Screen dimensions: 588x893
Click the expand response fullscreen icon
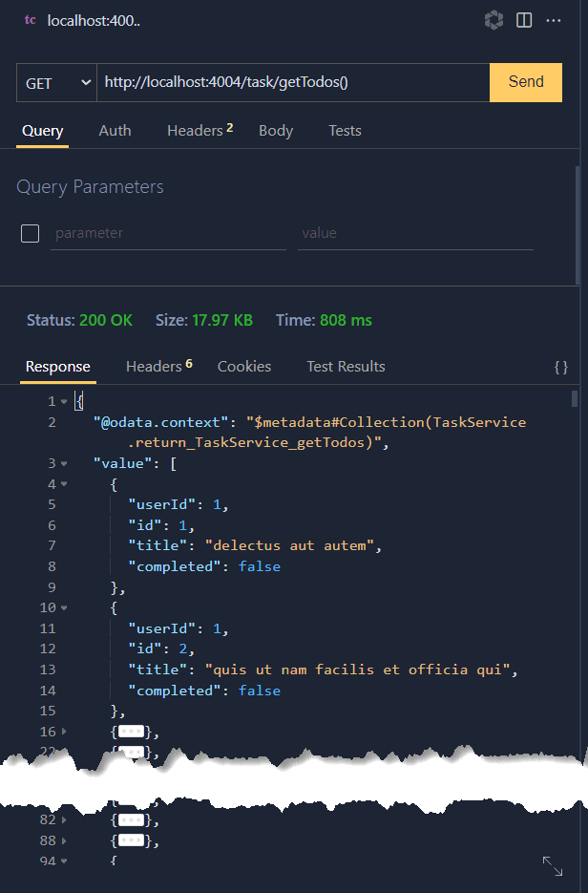pyautogui.click(x=553, y=865)
